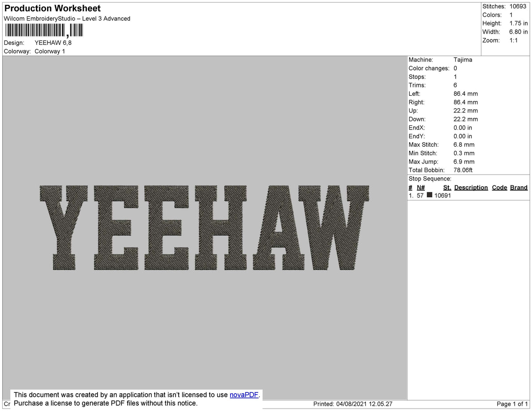Select the Trims count value 6
532x411 pixels.
point(455,85)
